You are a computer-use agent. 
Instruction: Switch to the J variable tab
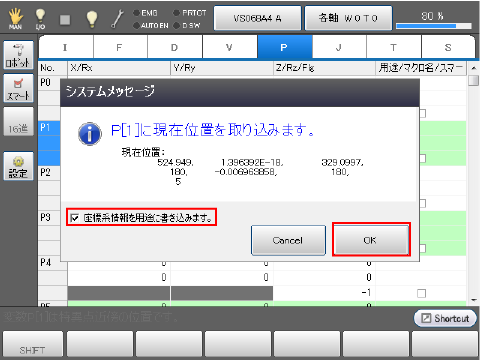coord(339,47)
